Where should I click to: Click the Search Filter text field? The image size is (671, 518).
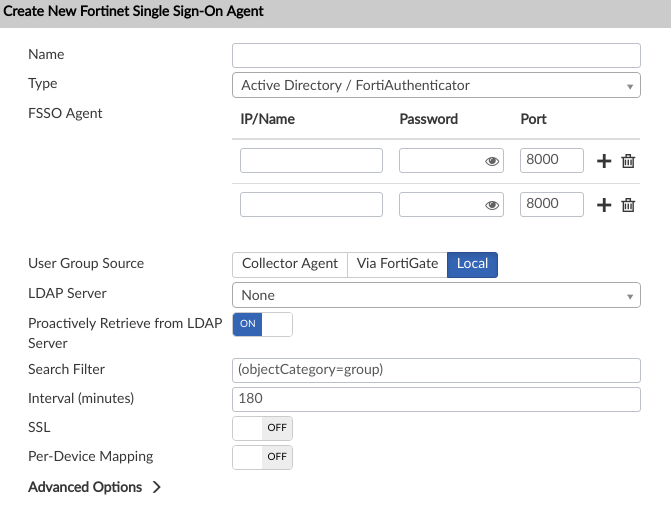[x=435, y=370]
